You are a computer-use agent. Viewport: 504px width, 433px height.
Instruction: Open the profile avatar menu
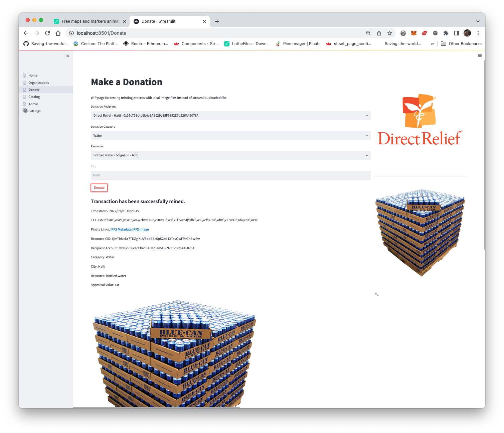coord(467,33)
